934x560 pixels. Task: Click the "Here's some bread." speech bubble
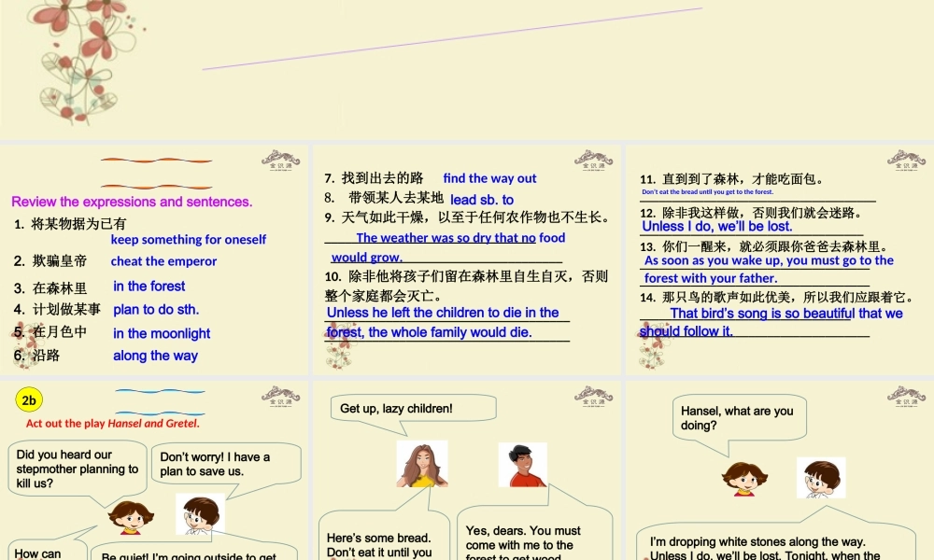pos(381,543)
